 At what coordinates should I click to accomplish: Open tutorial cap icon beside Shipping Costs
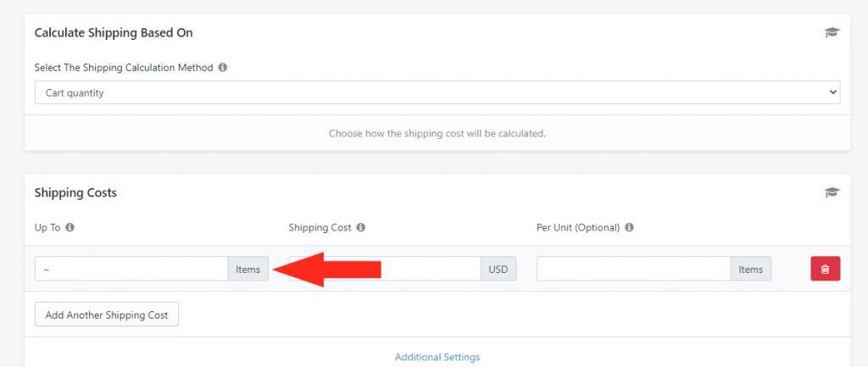tap(832, 192)
